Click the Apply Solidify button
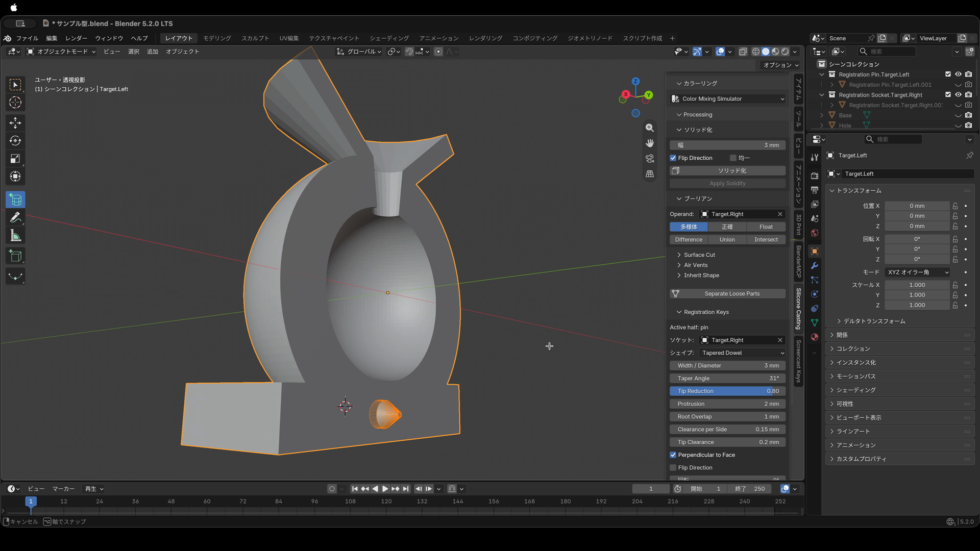This screenshot has height=551, width=980. (x=728, y=184)
